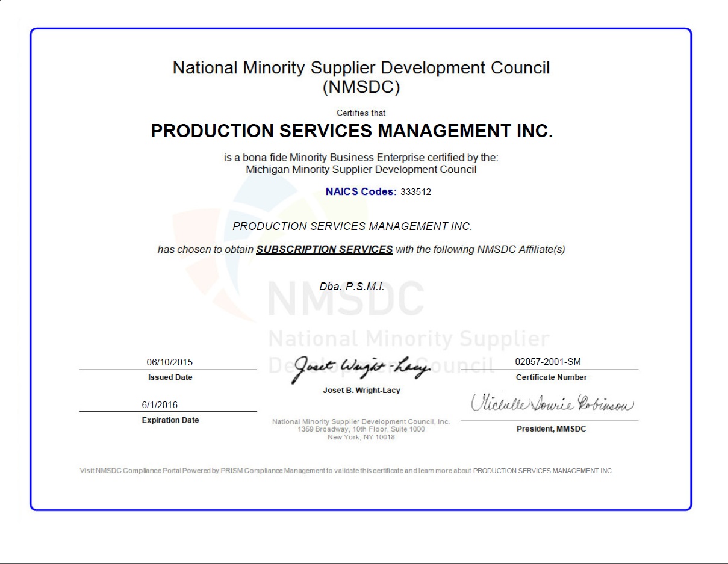Click the "Visit NMSDC Compliance Portal" footer line
Screen dimensions: 728x564
point(347,471)
